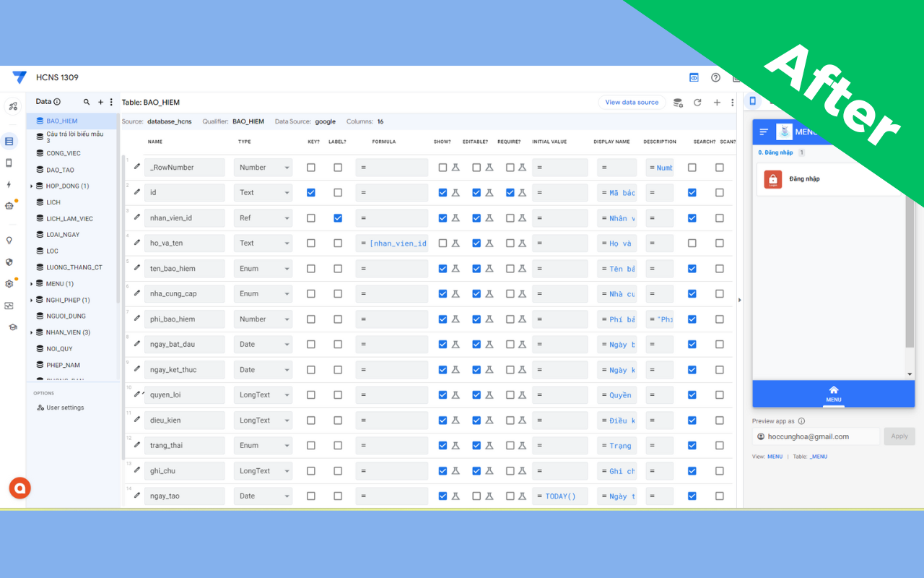924x578 pixels.
Task: Click the Apply button under Preview app as
Action: click(x=899, y=436)
